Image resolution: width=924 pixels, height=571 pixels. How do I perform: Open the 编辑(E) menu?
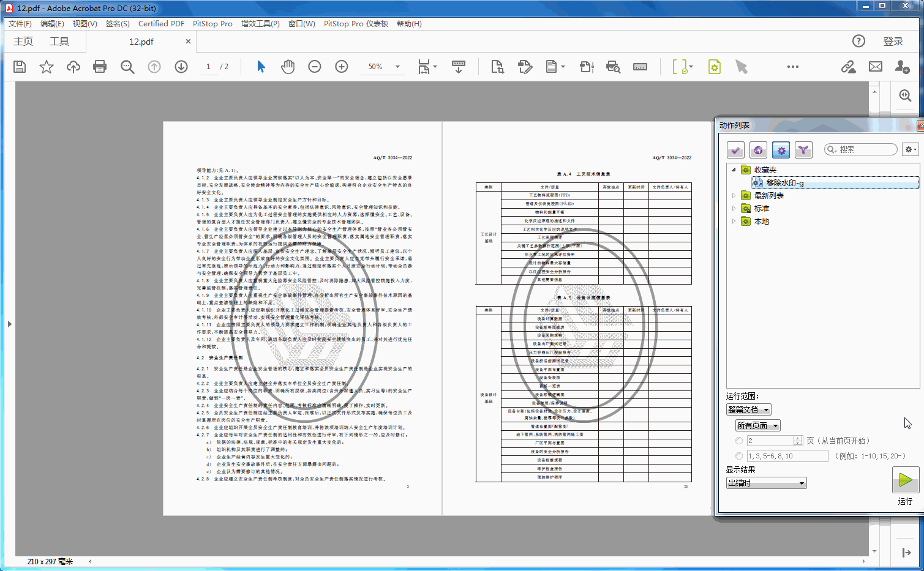[52, 23]
